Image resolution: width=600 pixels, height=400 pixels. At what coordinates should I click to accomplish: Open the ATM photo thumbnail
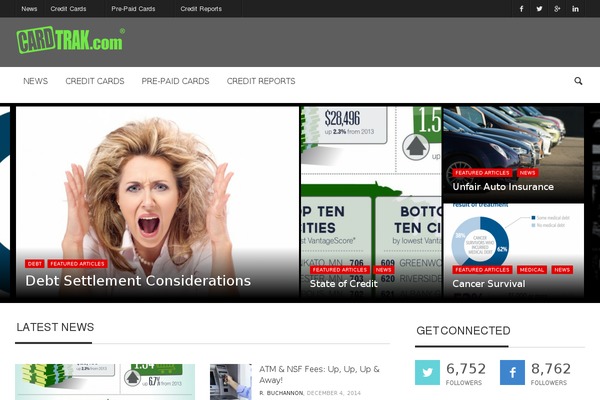(x=231, y=382)
